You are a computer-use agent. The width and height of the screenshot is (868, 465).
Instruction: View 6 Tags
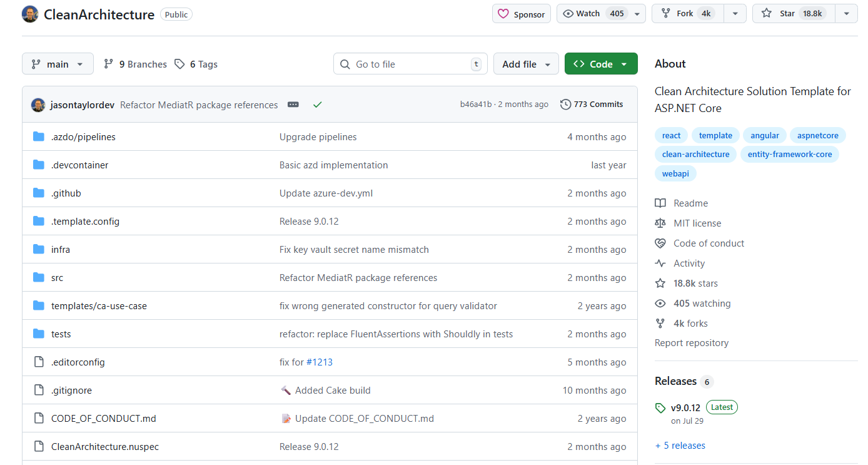[x=196, y=64]
